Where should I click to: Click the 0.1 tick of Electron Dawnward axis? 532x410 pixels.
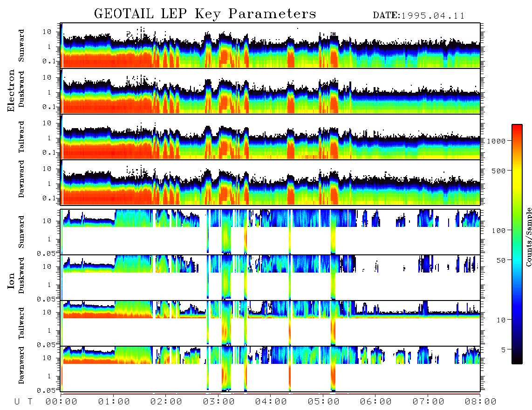tap(50, 198)
